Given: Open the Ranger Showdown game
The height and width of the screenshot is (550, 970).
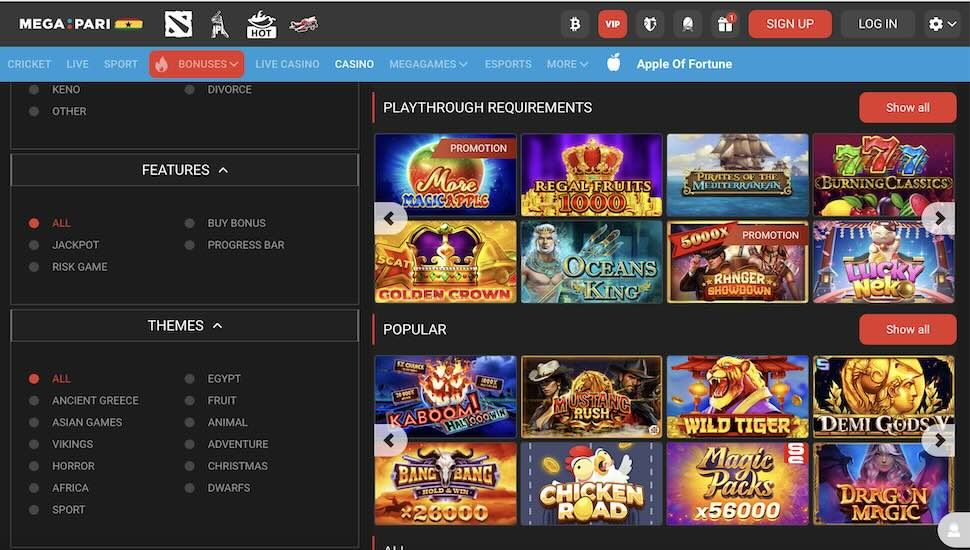Looking at the screenshot, I should point(737,262).
